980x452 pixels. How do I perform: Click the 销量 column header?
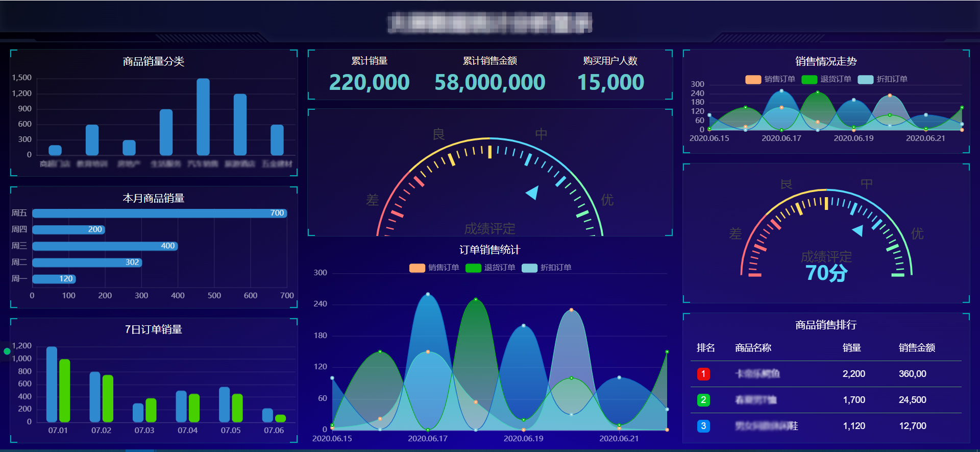pos(852,348)
